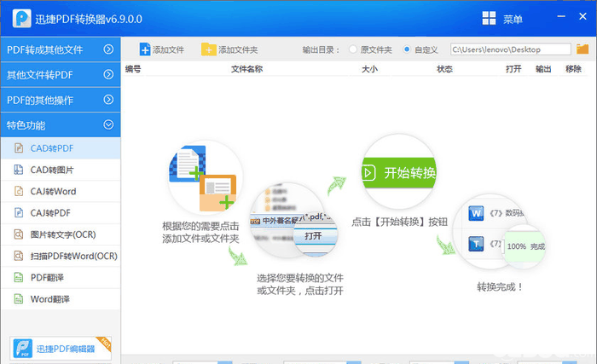Click the 添加文件 plus icon
The image size is (597, 364).
145,49
